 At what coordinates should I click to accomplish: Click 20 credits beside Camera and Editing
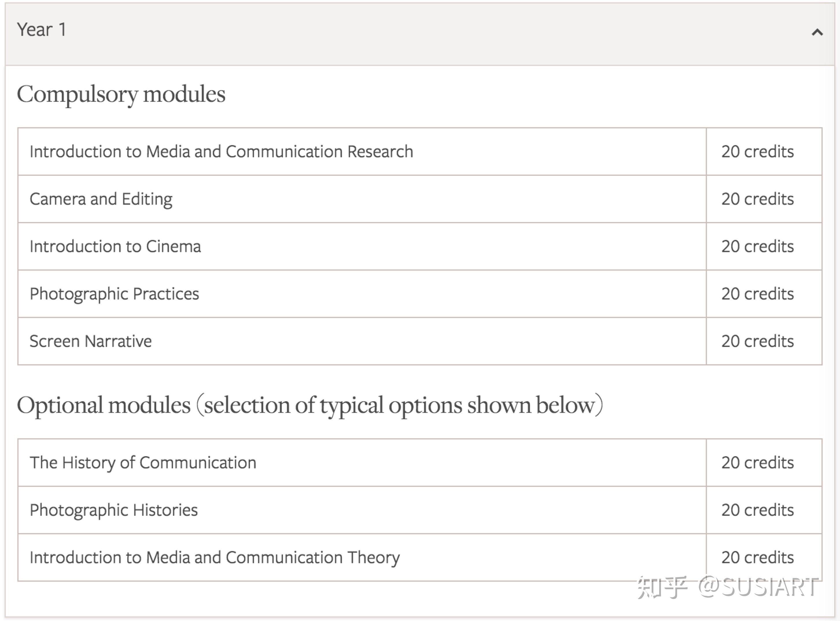coord(757,199)
